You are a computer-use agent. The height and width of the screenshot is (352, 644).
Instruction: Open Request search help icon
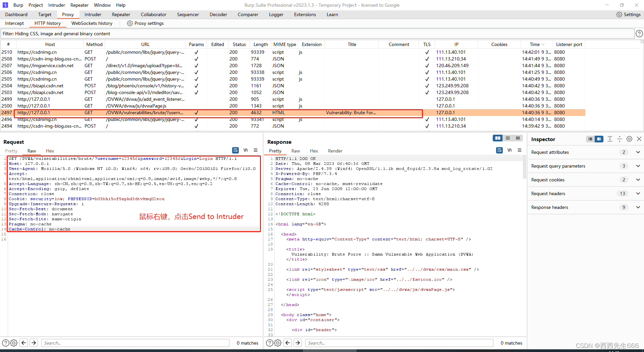coord(5,343)
